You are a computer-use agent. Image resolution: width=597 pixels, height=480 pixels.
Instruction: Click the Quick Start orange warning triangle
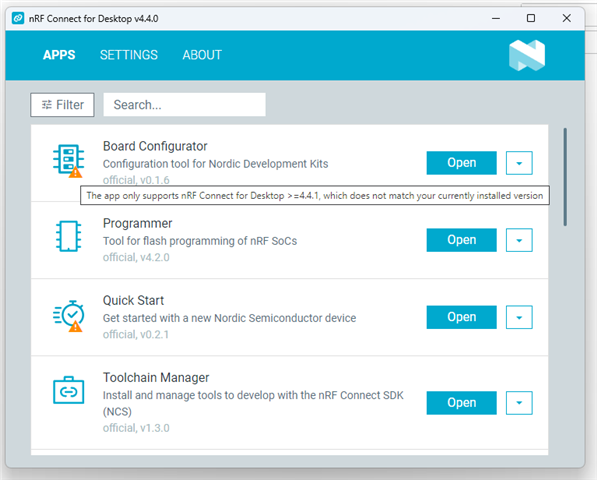[x=75, y=326]
